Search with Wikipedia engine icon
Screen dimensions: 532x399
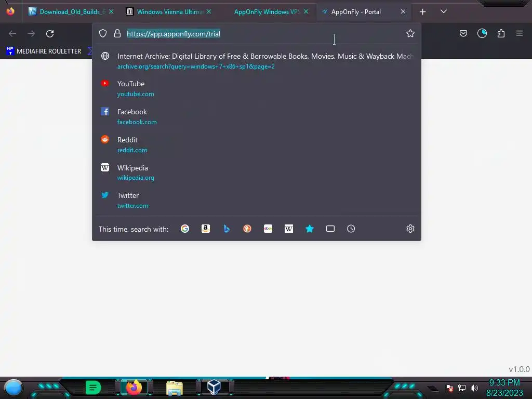[289, 229]
